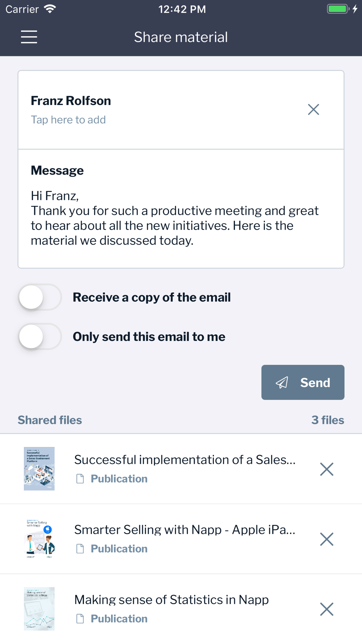362x644 pixels.
Task: Click the Franz Rolfson recipient name
Action: [x=71, y=101]
